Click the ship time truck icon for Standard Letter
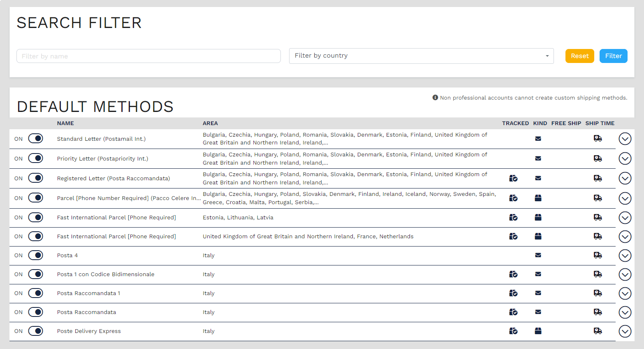This screenshot has width=644, height=349. tap(598, 139)
